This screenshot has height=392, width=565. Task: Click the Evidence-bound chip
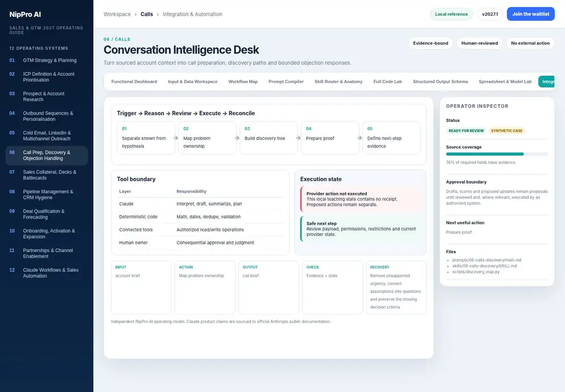(x=431, y=43)
